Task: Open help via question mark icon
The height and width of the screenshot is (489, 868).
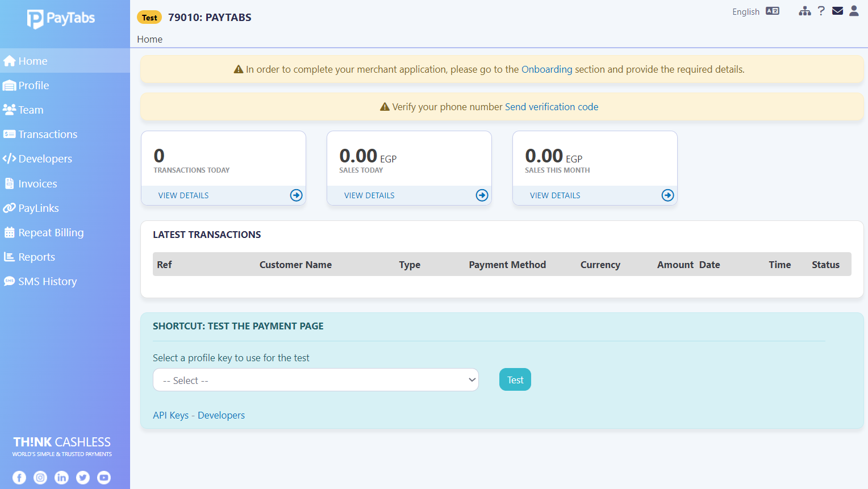Action: (x=821, y=11)
